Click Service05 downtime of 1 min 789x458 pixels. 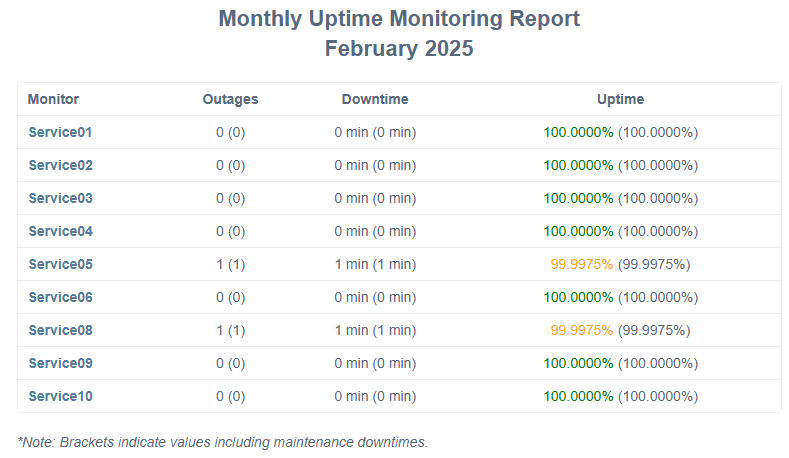point(375,264)
